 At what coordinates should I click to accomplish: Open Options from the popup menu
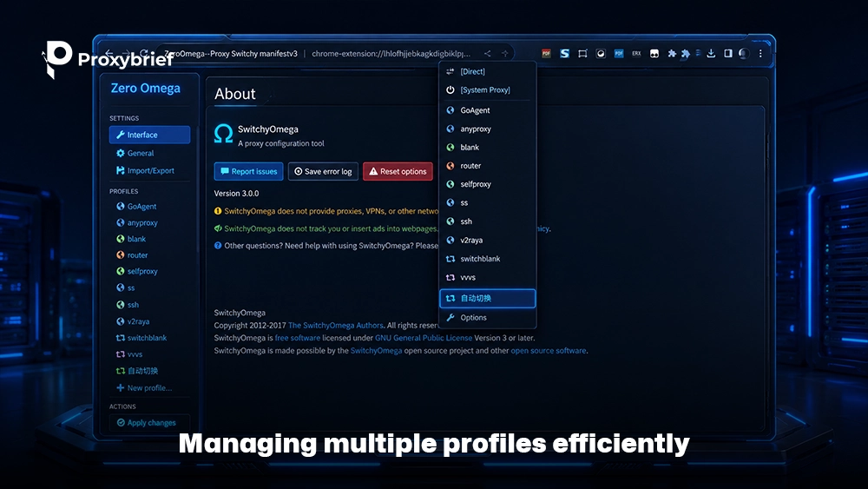(488, 317)
